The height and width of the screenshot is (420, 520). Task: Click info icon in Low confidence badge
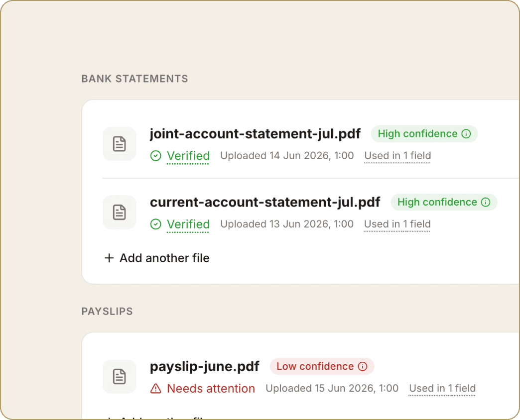click(x=363, y=366)
